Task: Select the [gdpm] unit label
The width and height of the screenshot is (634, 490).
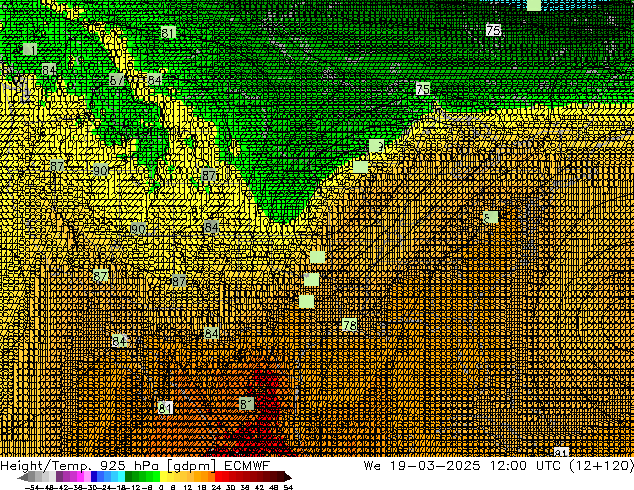Action: (193, 466)
